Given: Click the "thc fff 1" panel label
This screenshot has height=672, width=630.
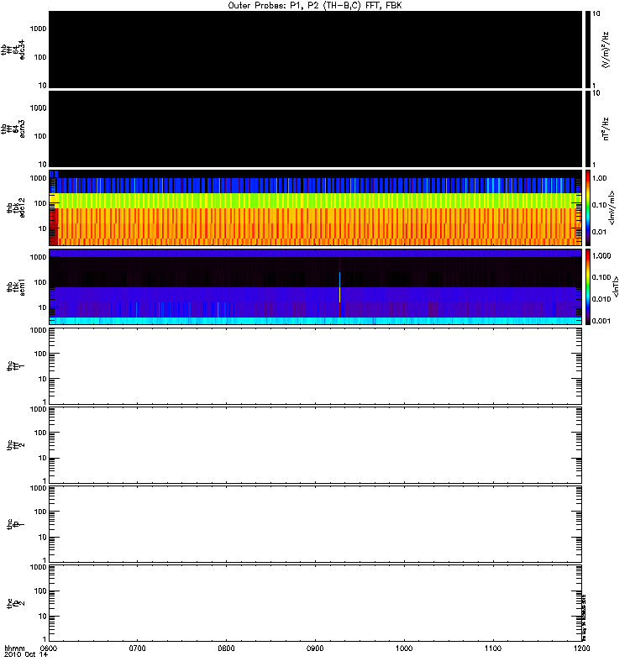Looking at the screenshot, I should 16,365.
